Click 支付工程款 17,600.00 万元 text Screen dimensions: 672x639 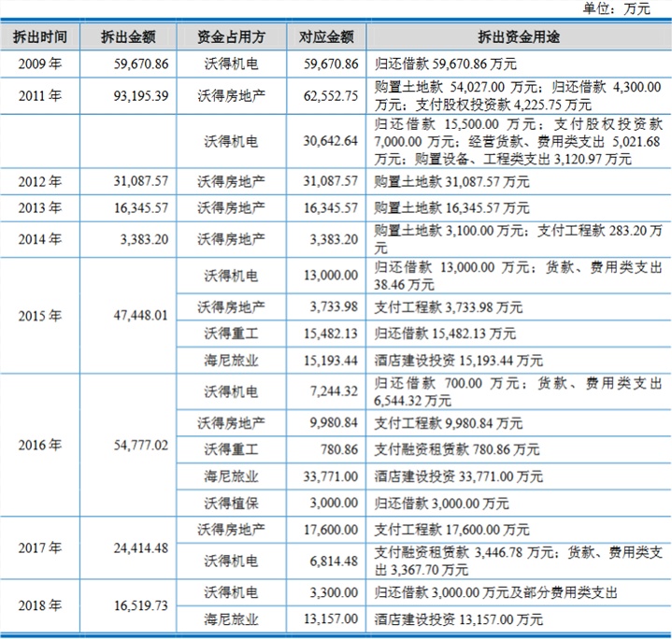pos(451,530)
